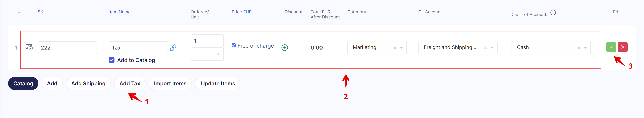Viewport: 644px width, 118px height.
Task: Toggle the Add to Catalog checkbox
Action: (111, 60)
